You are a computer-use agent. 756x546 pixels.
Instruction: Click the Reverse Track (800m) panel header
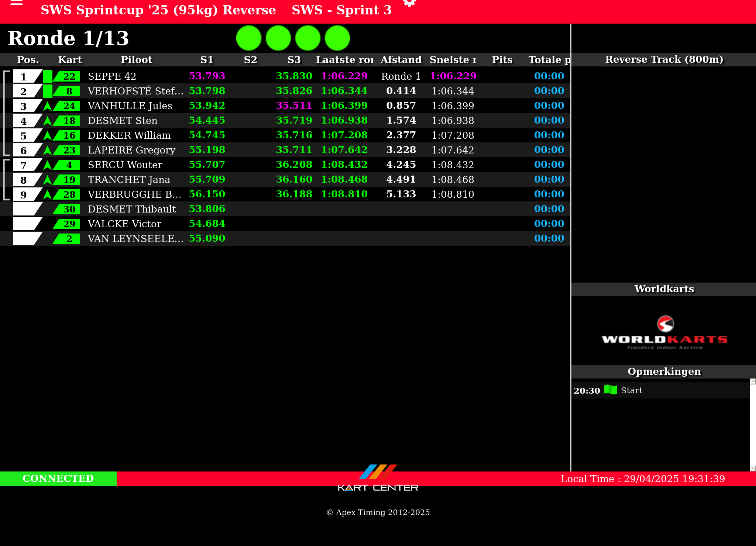pos(664,59)
